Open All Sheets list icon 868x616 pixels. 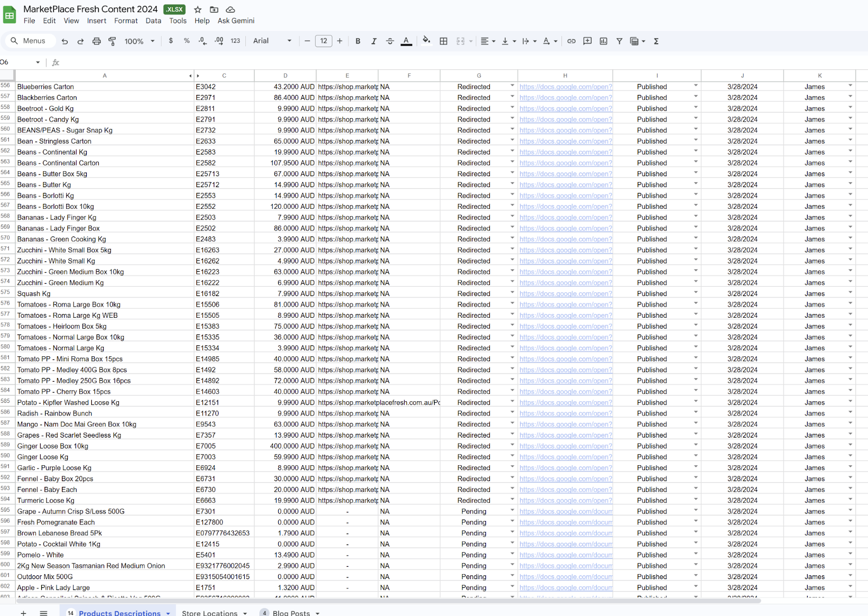click(x=43, y=613)
